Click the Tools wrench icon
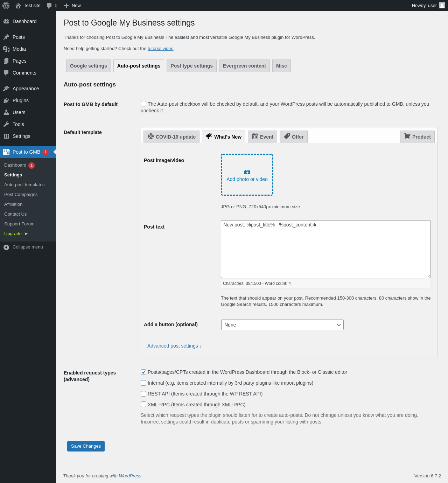The image size is (448, 483). coord(6,124)
